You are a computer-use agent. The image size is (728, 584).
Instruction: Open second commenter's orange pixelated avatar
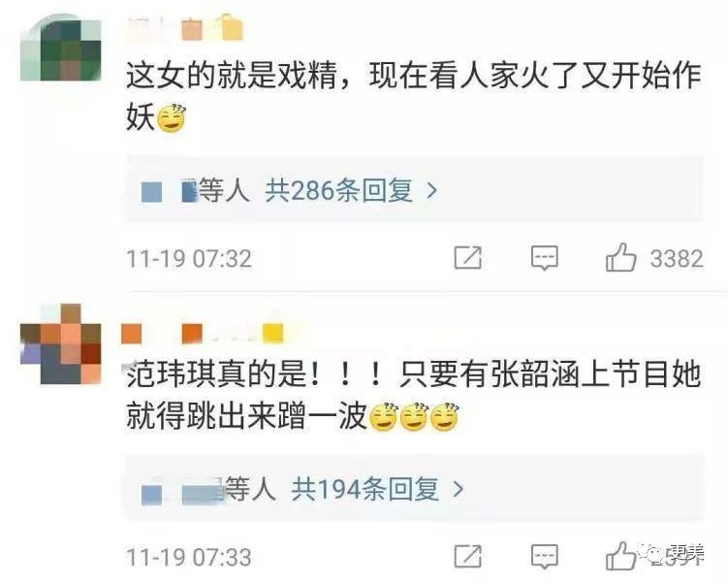(61, 343)
